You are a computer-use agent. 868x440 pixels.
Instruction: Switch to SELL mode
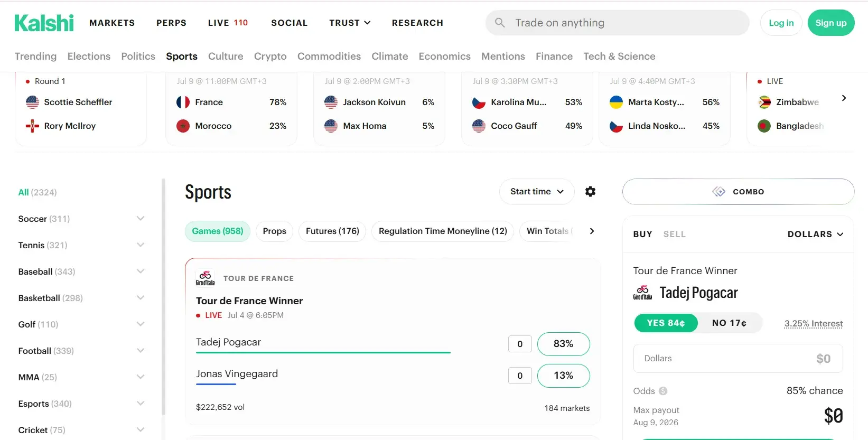pyautogui.click(x=674, y=234)
